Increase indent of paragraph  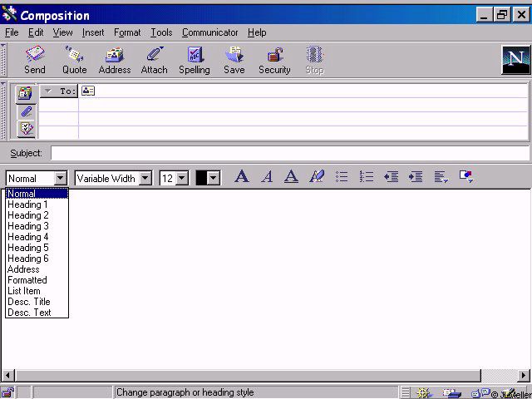(416, 177)
